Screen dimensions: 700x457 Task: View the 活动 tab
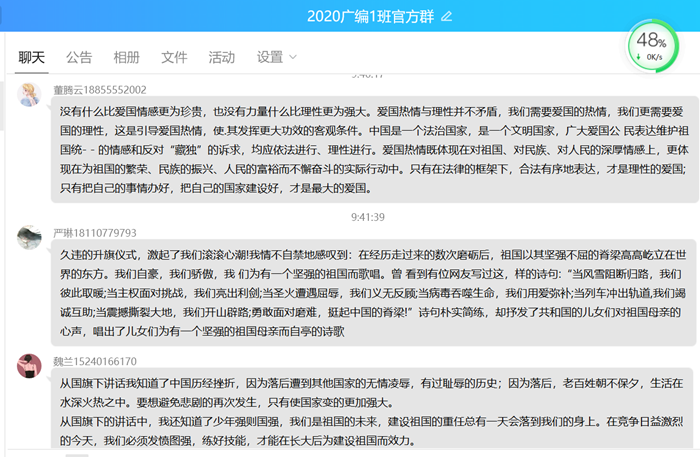coord(221,57)
